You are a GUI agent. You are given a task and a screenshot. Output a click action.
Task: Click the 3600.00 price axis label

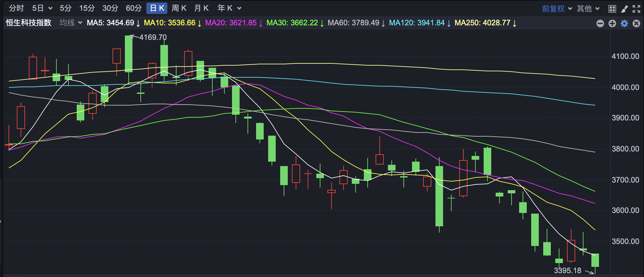pos(625,210)
